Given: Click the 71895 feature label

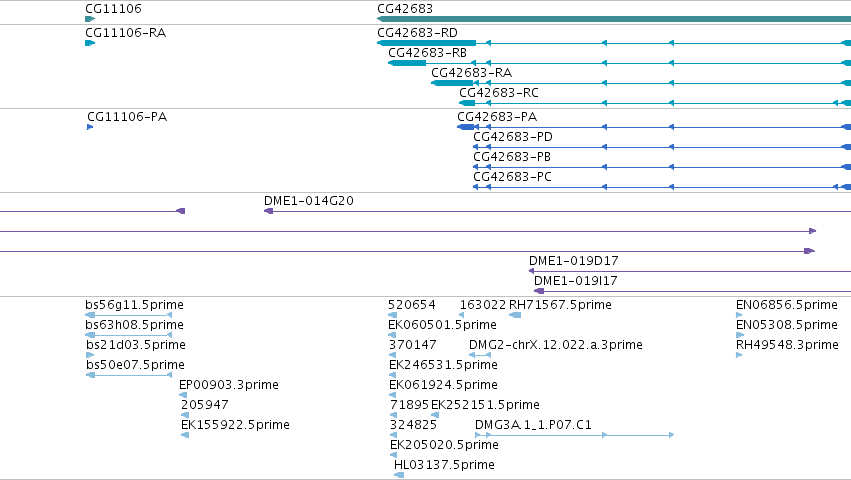Looking at the screenshot, I should 409,405.
